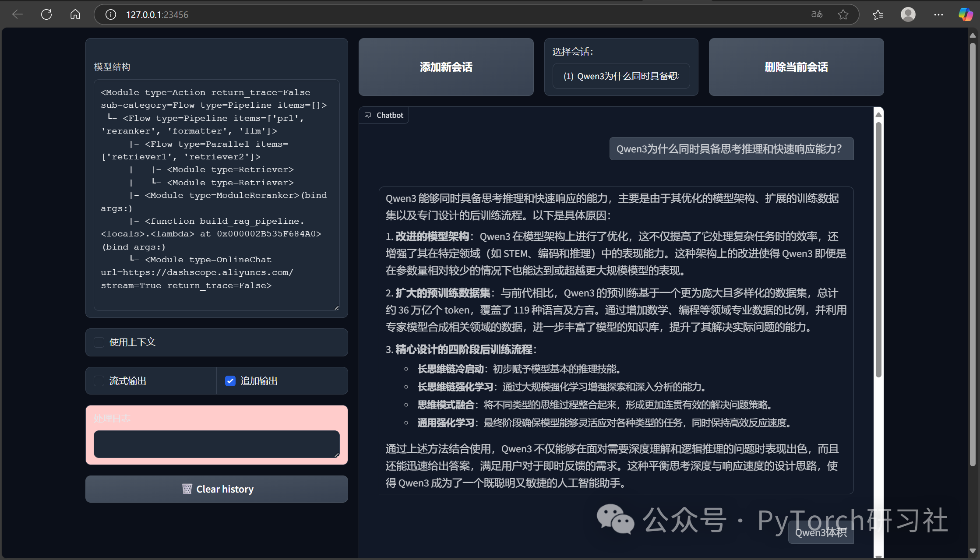Click the Chatbot label tab
The width and height of the screenshot is (980, 560).
point(384,115)
